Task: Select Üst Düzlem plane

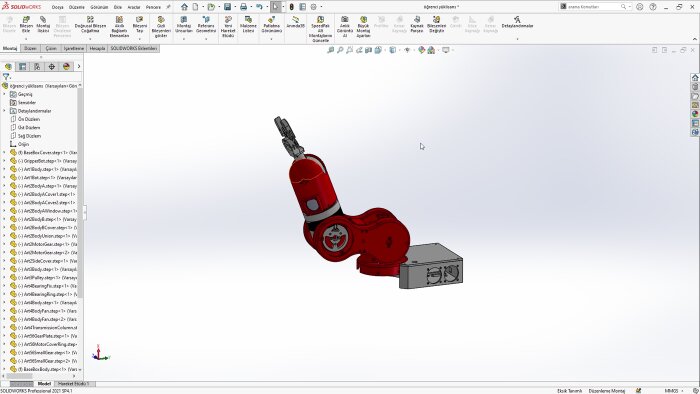Action: 29,128
